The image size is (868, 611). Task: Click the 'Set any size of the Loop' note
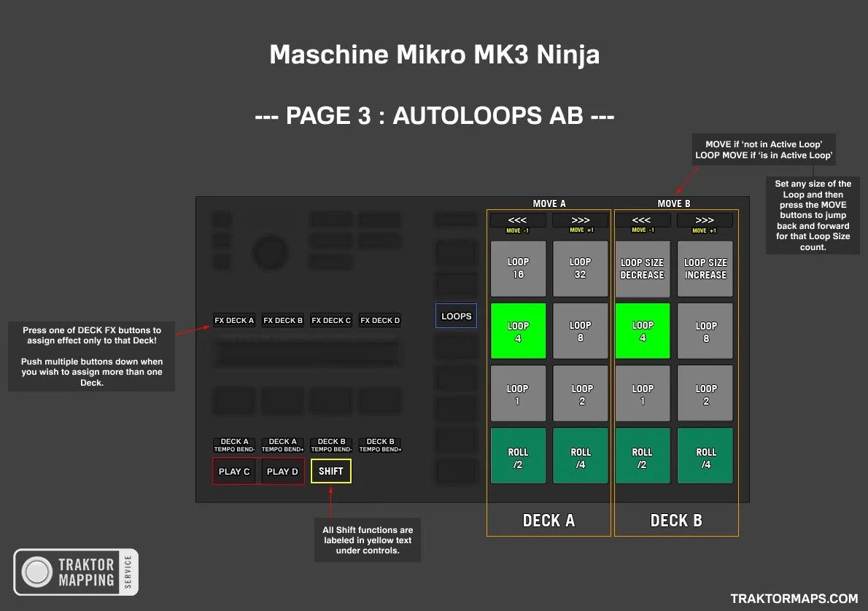(813, 215)
